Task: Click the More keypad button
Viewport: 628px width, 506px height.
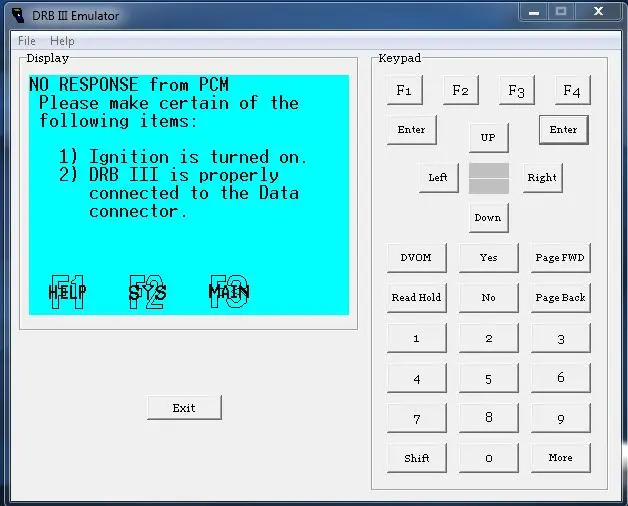Action: click(x=561, y=458)
